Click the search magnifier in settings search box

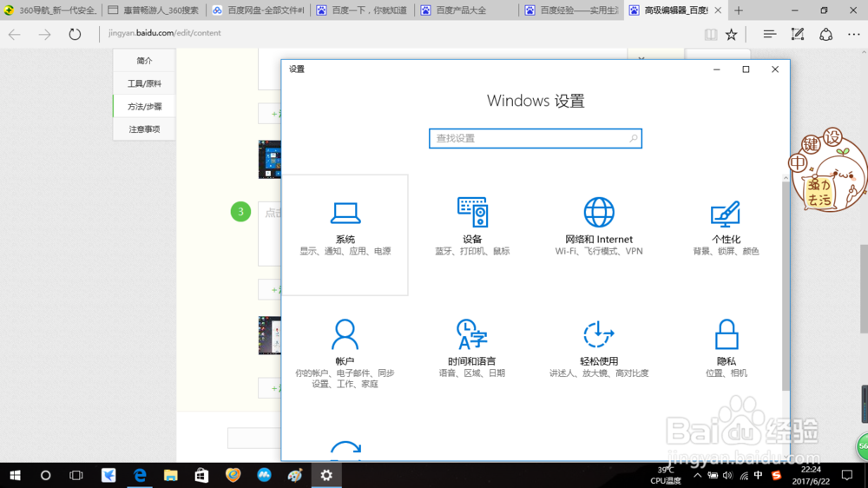pyautogui.click(x=634, y=138)
